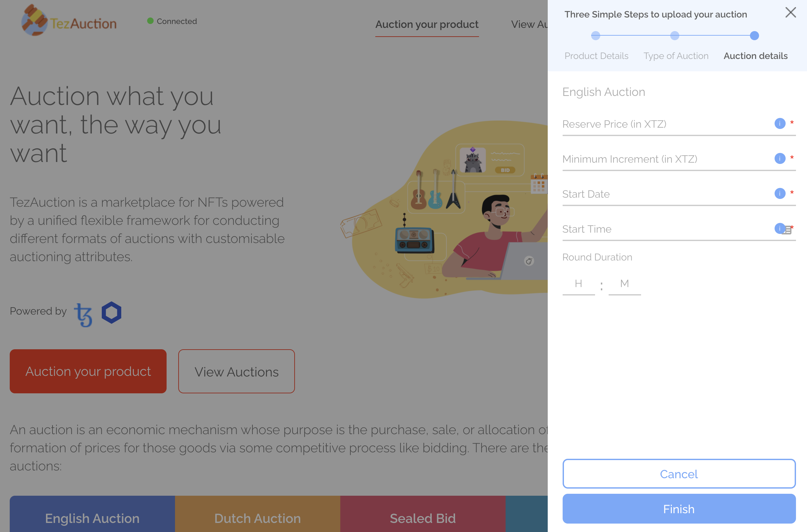
Task: Click the Type of Auction step dot
Action: [675, 36]
